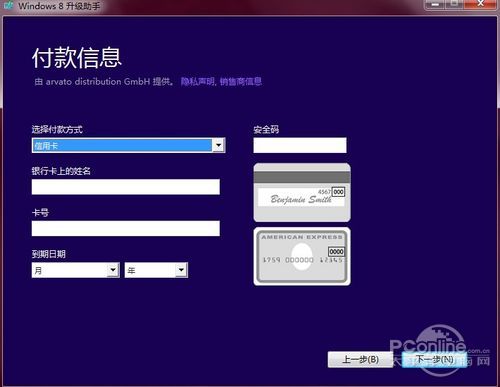The height and width of the screenshot is (387, 500).
Task: Click into the card number (卡号) field
Action: pyautogui.click(x=126, y=228)
